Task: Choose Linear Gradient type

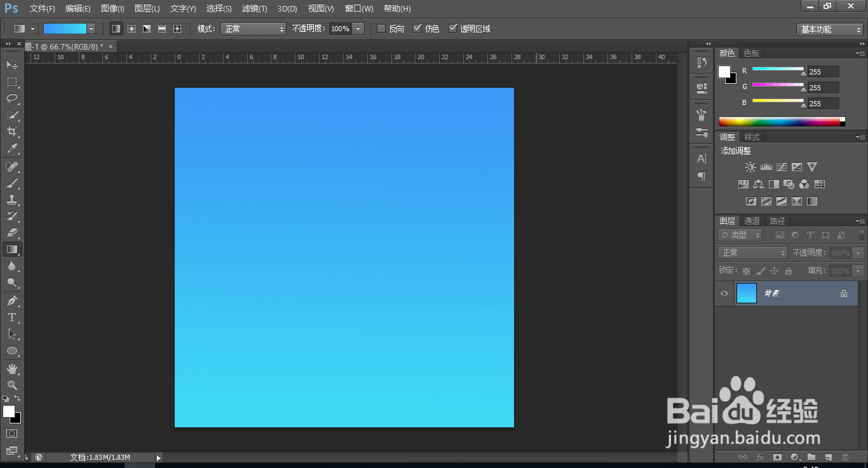Action: 116,29
